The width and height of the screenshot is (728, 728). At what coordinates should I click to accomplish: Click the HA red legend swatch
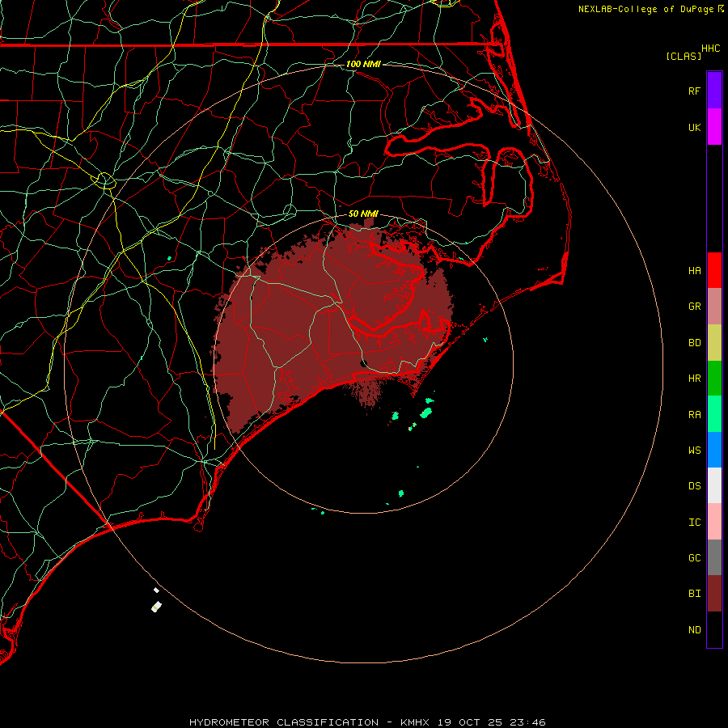714,270
